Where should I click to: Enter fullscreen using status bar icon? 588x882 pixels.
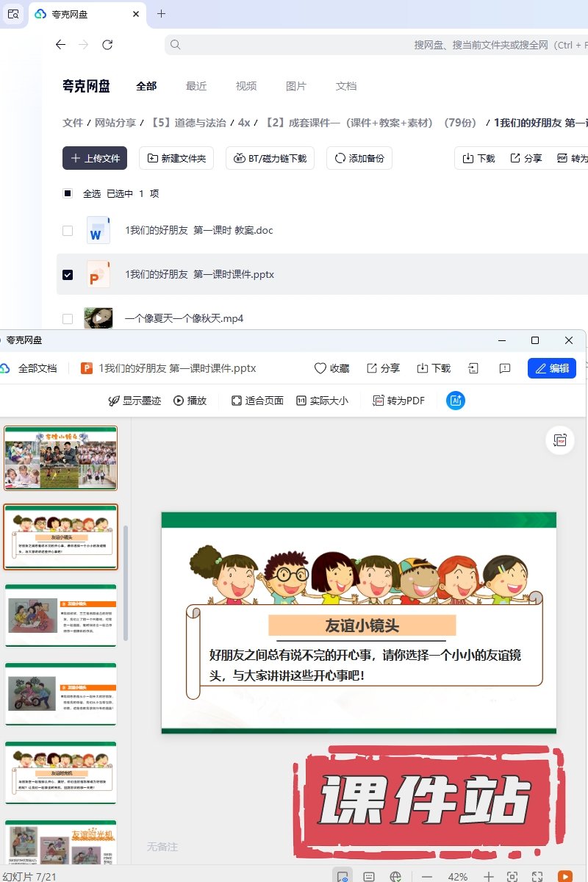537,877
